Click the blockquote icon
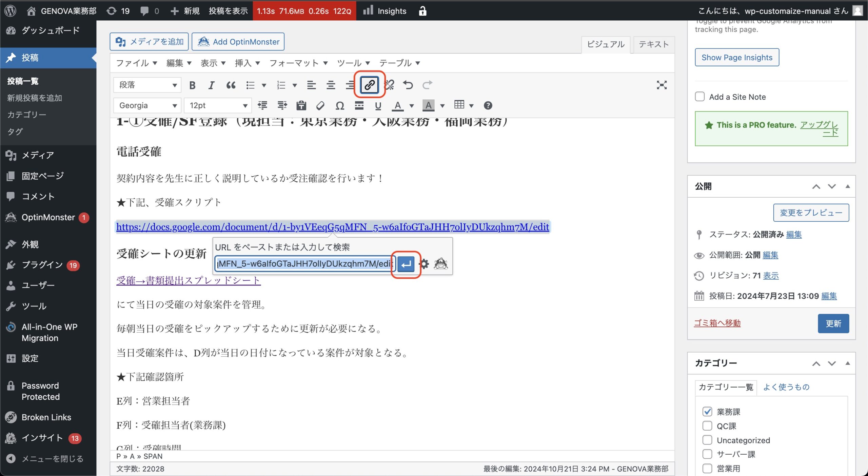This screenshot has width=868, height=476. [231, 85]
